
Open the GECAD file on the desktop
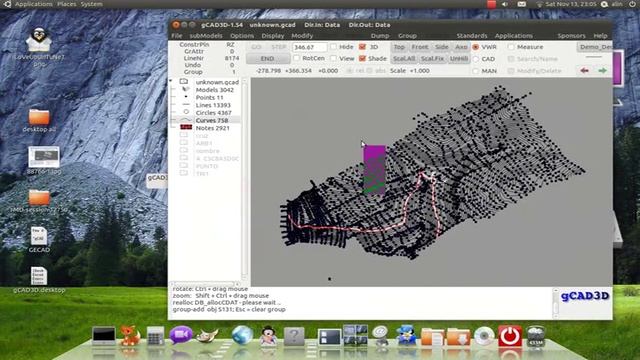point(39,240)
